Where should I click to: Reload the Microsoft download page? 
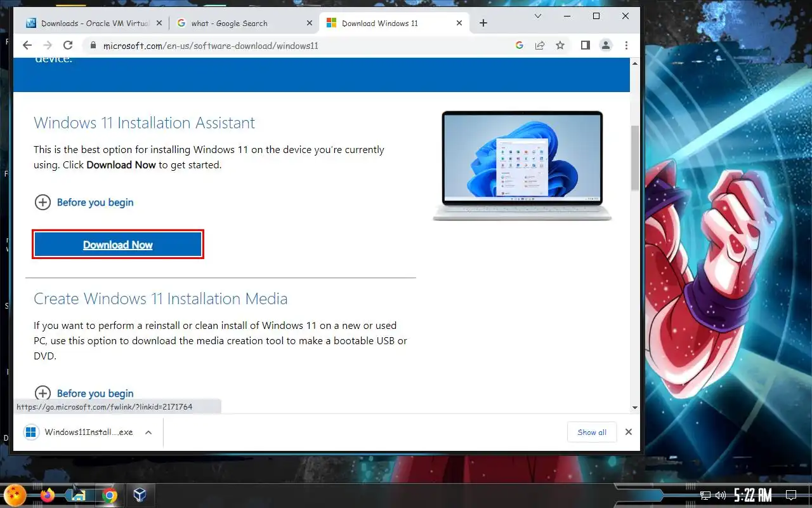coord(68,45)
